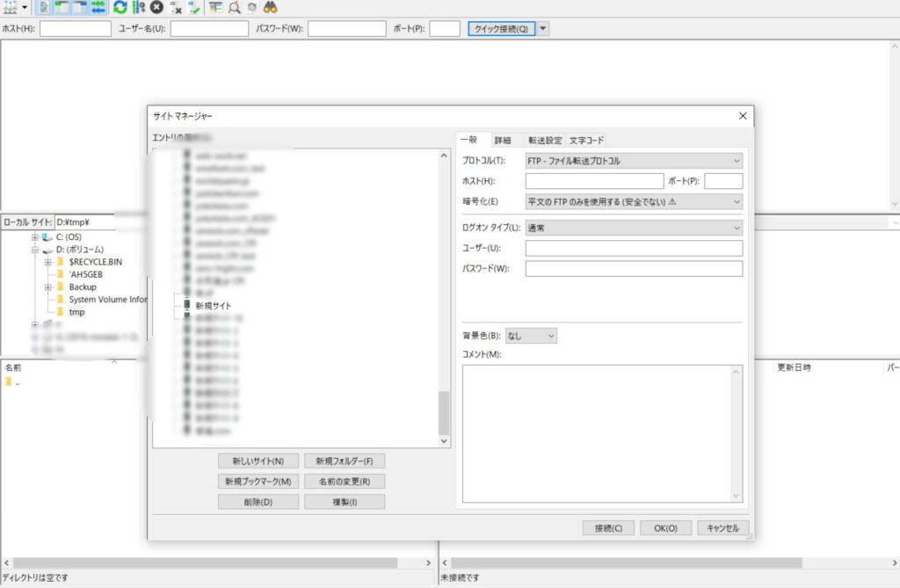Open the ログオン タイプ(L) dropdown
Image resolution: width=900 pixels, height=588 pixels.
pyautogui.click(x=635, y=228)
